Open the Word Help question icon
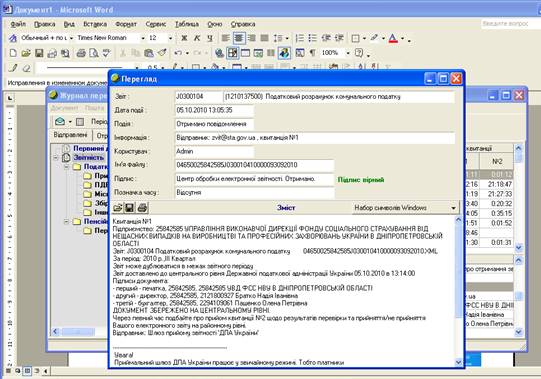541x379 pixels. pos(359,53)
